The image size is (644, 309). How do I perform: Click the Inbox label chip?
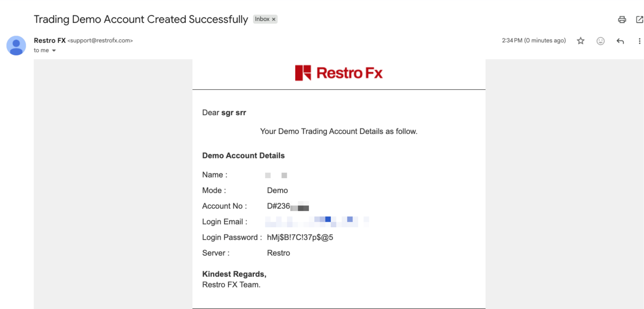265,19
